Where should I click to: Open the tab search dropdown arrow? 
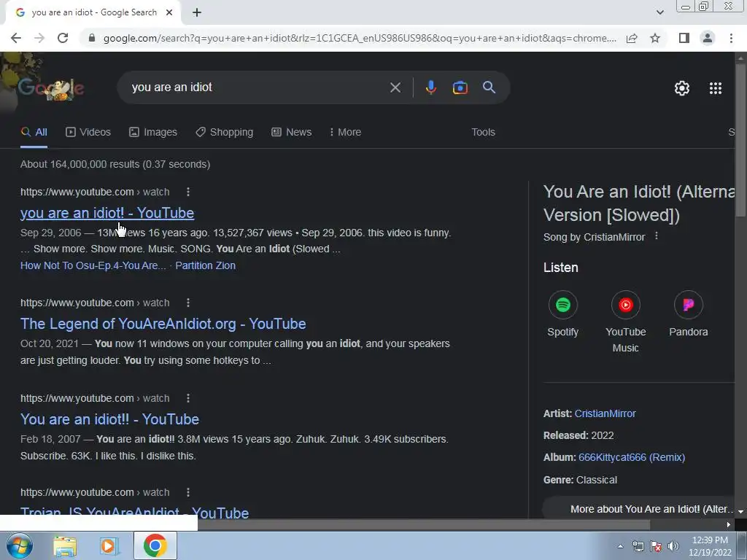pos(659,13)
